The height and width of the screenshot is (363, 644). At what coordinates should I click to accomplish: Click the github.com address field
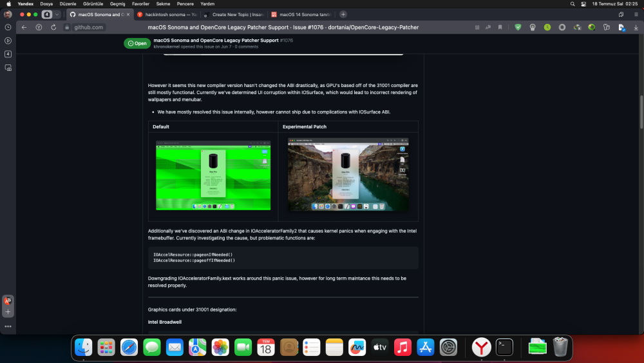(x=89, y=27)
